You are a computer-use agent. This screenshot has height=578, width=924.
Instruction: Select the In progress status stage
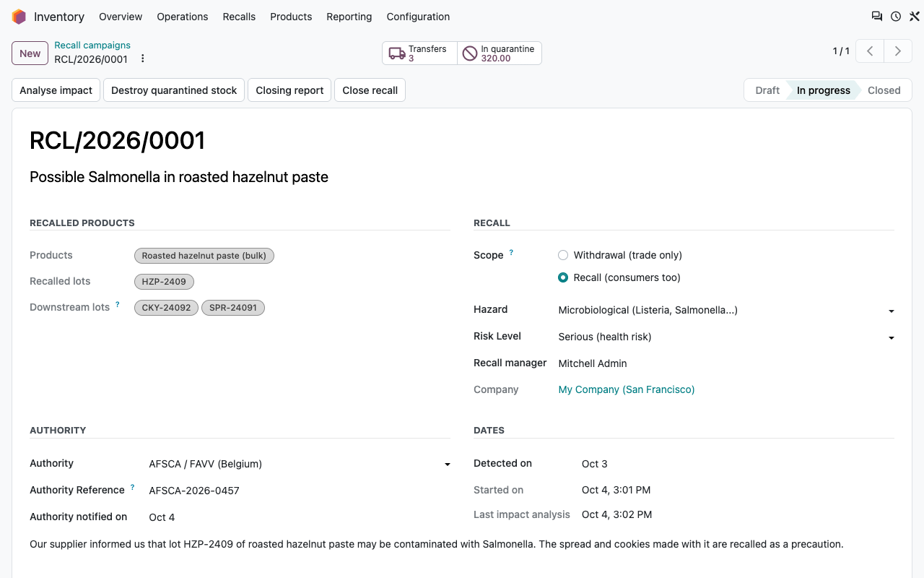pos(824,90)
